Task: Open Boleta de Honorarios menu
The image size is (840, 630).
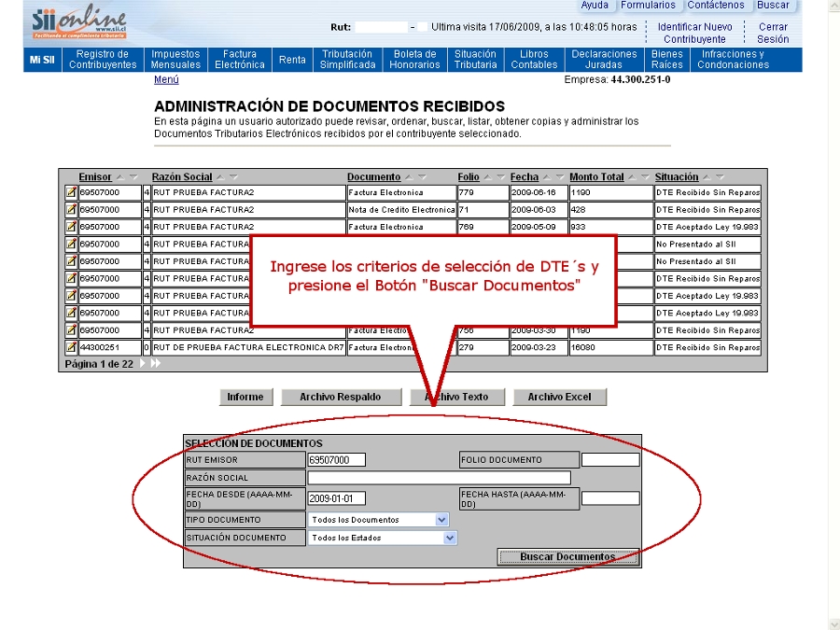Action: point(414,60)
